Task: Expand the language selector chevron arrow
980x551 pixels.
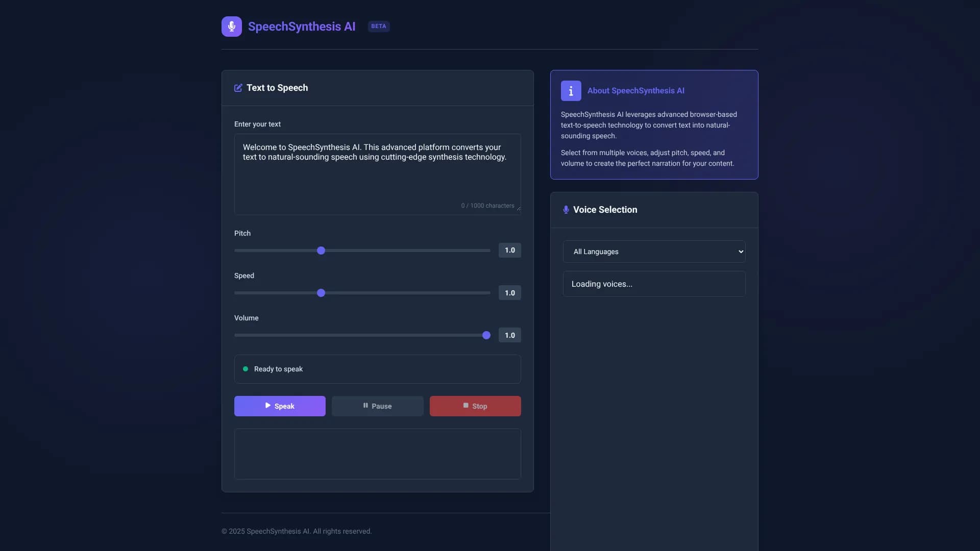Action: click(741, 251)
